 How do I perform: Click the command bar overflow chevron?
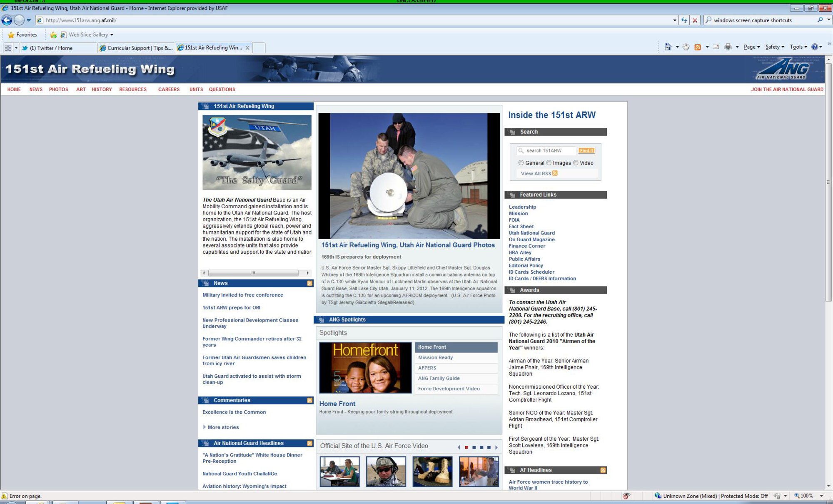pyautogui.click(x=829, y=44)
